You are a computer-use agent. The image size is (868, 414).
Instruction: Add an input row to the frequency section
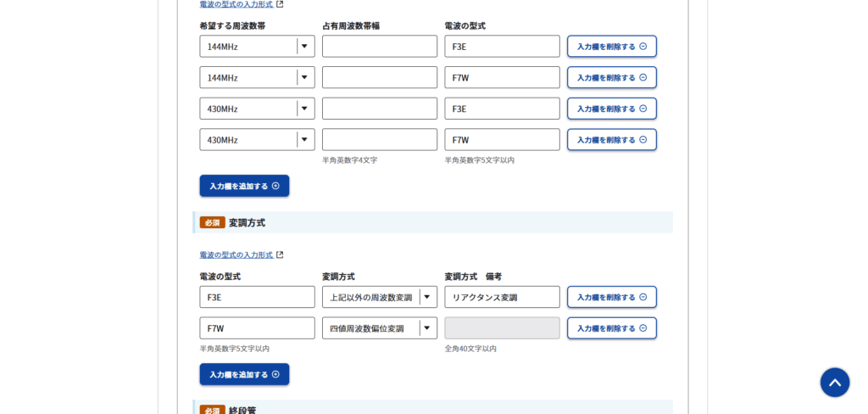[x=244, y=186]
